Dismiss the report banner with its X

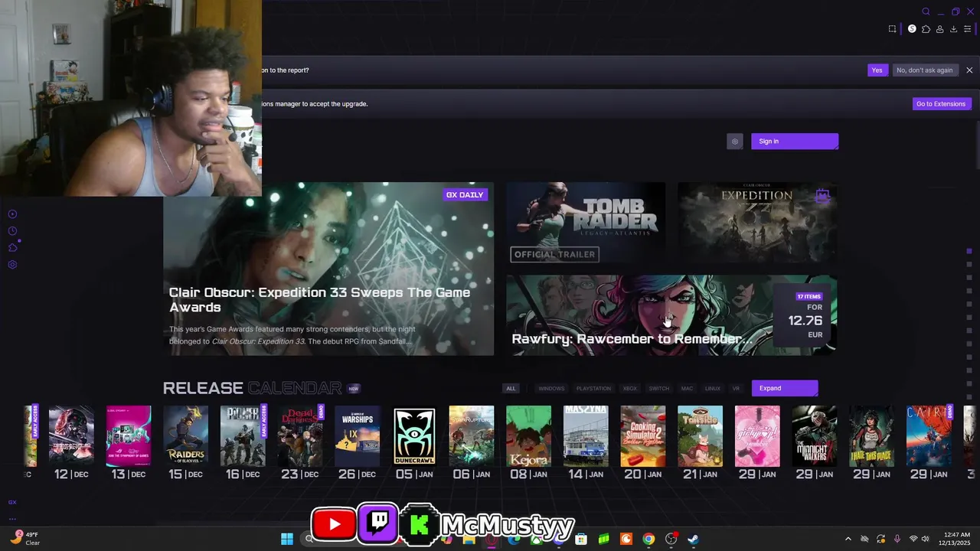click(x=969, y=70)
